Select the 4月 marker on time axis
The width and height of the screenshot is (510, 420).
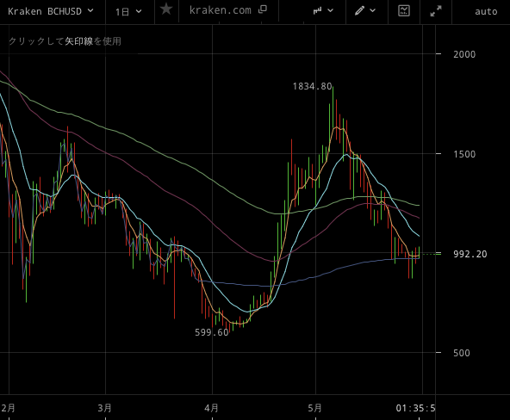pos(211,408)
